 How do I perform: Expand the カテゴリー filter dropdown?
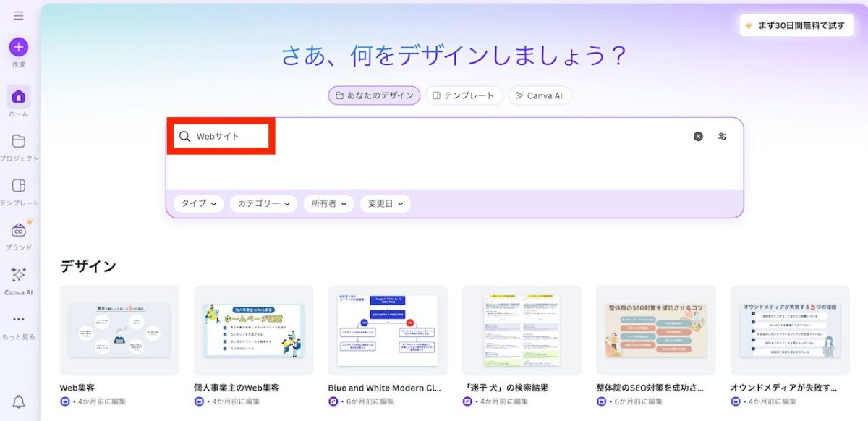[264, 204]
